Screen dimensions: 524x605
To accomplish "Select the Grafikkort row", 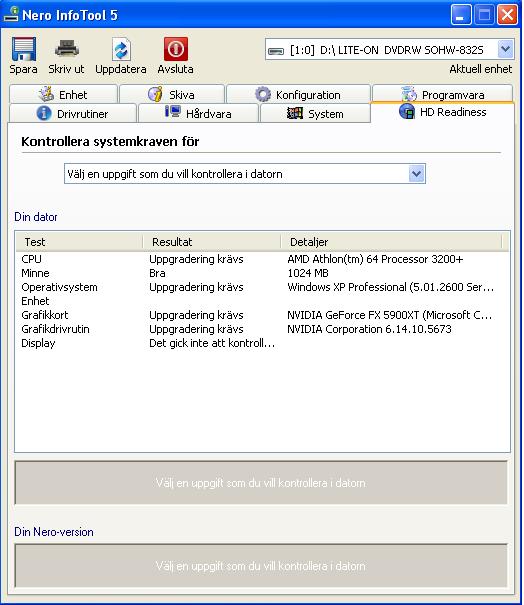I will coord(262,315).
